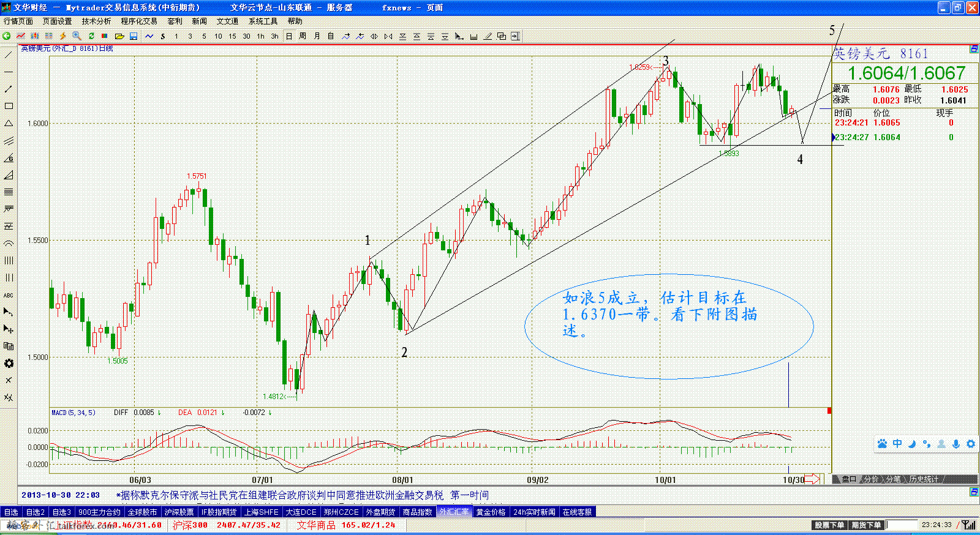Click the pencil draw icon in top toolbar
This screenshot has height=535, width=980.
(x=488, y=36)
